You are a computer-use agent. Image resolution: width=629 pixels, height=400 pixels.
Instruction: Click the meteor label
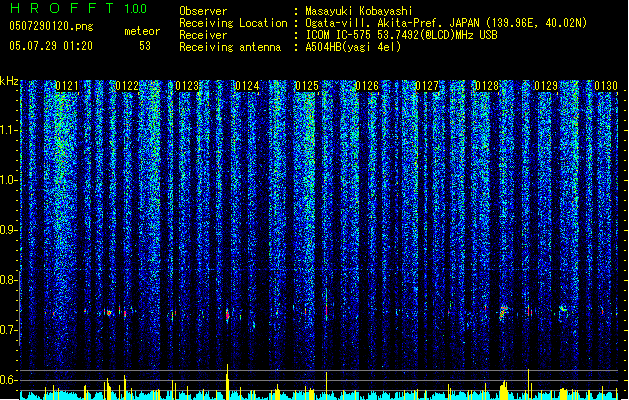click(142, 31)
